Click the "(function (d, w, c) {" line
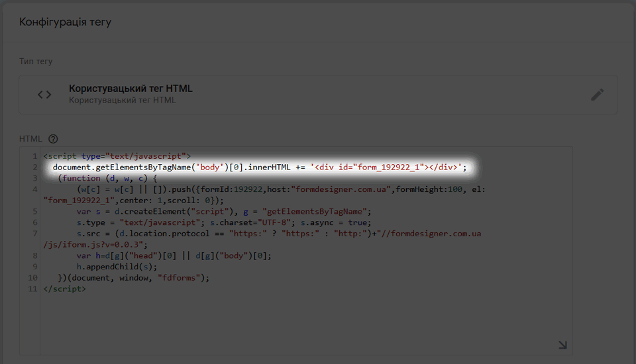Viewport: 636px width, 364px height. pos(108,179)
